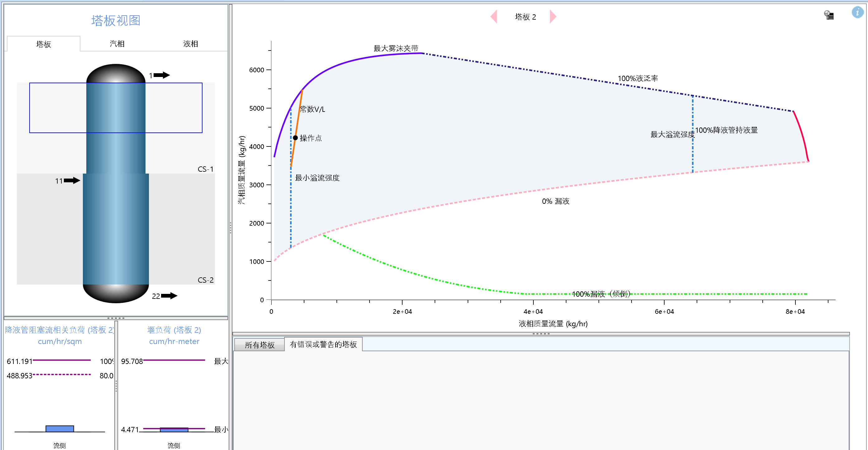
Task: Go to previous tray with left arrow
Action: pyautogui.click(x=494, y=17)
